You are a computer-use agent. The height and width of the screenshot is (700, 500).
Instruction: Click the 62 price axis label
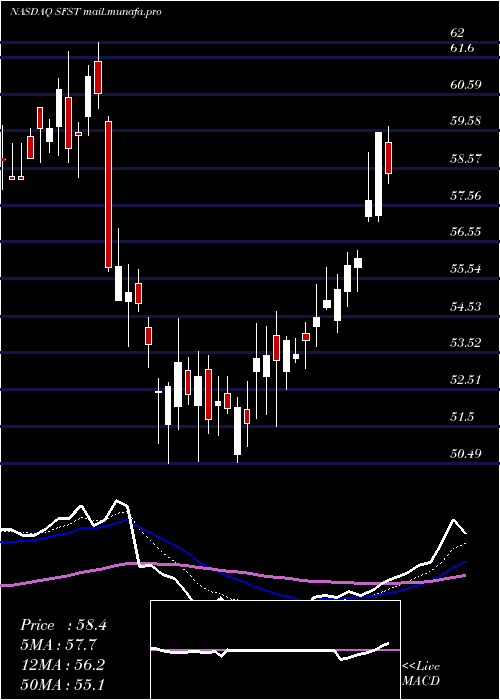tap(457, 33)
